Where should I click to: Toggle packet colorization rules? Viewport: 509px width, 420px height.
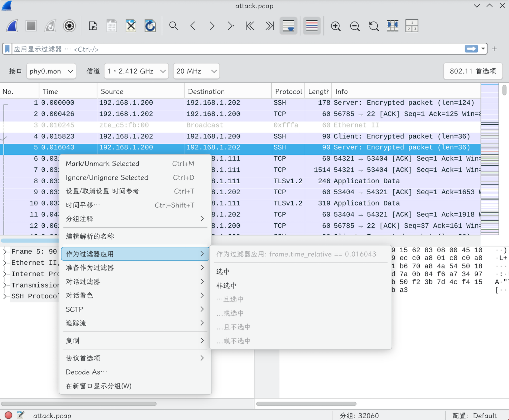click(312, 26)
